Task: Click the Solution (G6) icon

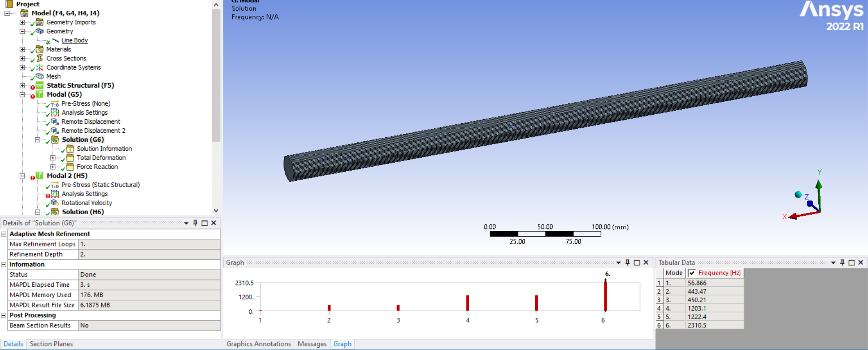Action: pos(55,140)
